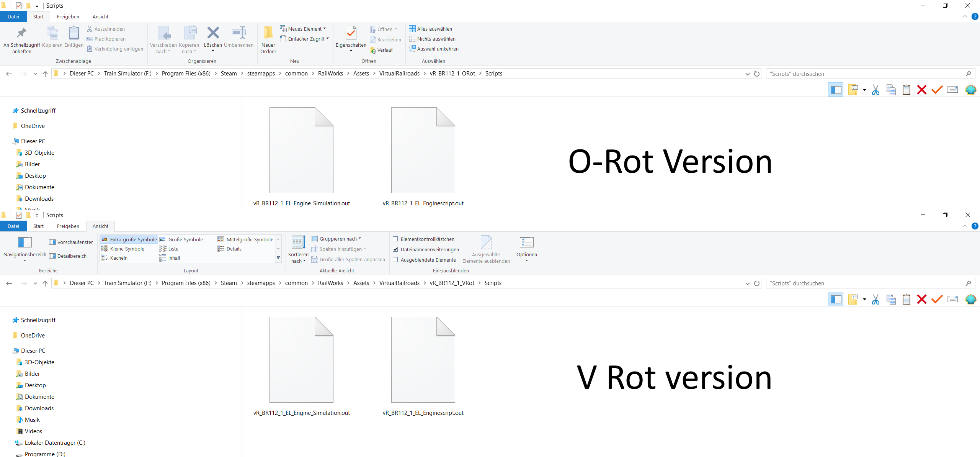Image resolution: width=980 pixels, height=457 pixels.
Task: Click the Eigenschaften properties icon
Action: 351,33
